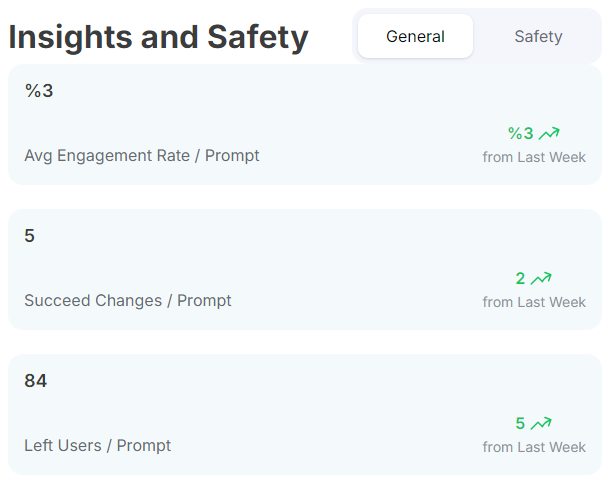The width and height of the screenshot is (612, 493).
Task: Click the Left Users trending-up arrow icon
Action: click(541, 423)
